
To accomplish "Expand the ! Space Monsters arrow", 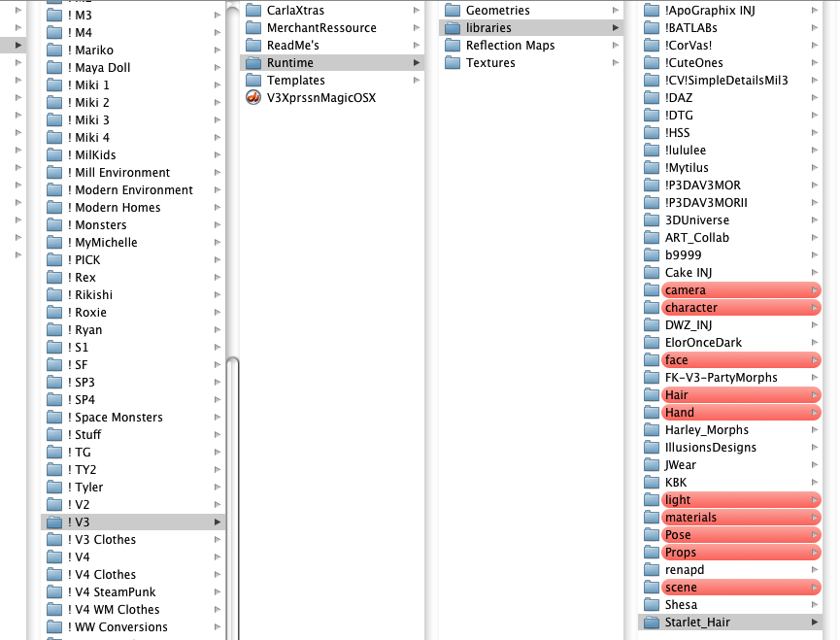I will (x=218, y=418).
